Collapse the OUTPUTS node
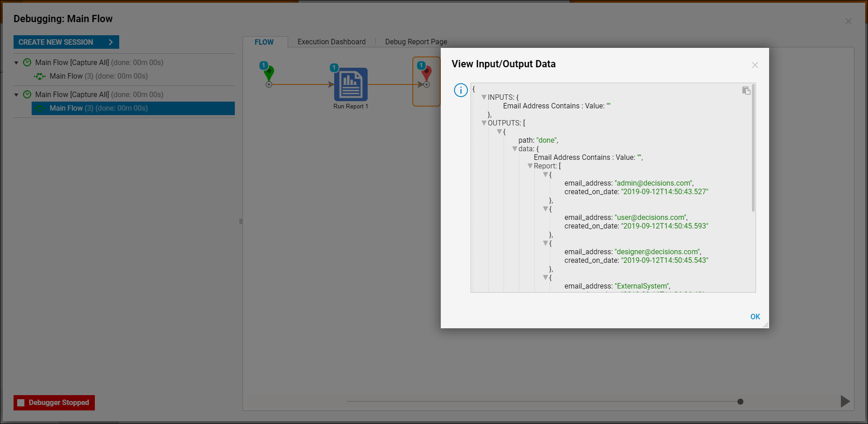The image size is (868, 424). (x=484, y=123)
